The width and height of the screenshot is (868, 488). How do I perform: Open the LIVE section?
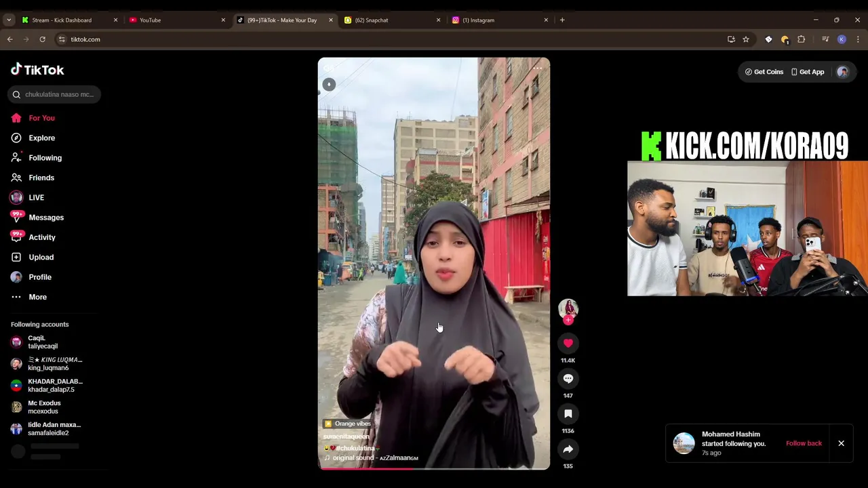coord(27,197)
